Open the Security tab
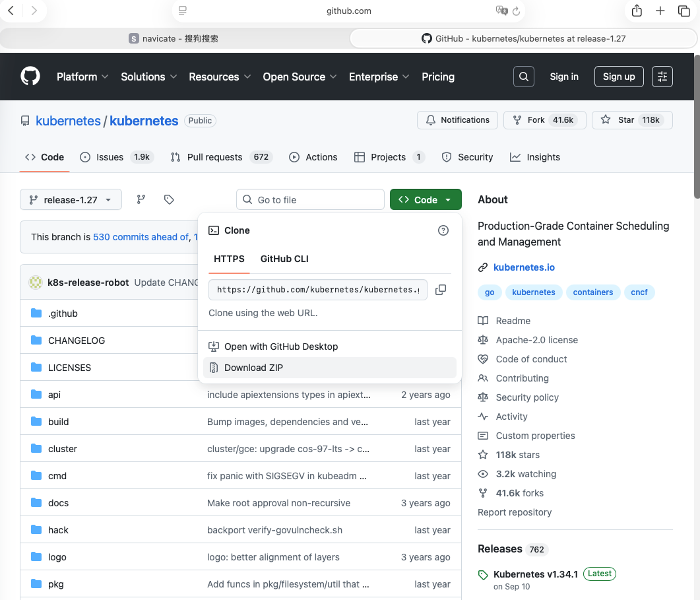 [x=467, y=157]
